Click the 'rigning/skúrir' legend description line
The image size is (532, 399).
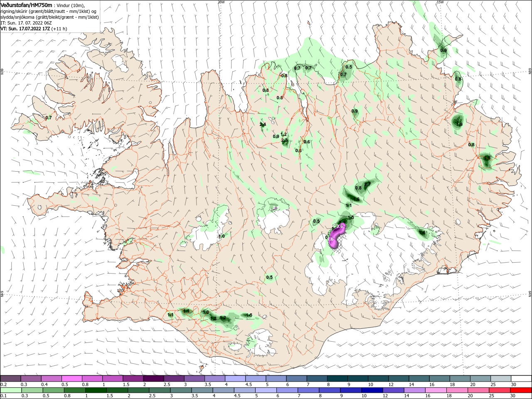point(48,11)
